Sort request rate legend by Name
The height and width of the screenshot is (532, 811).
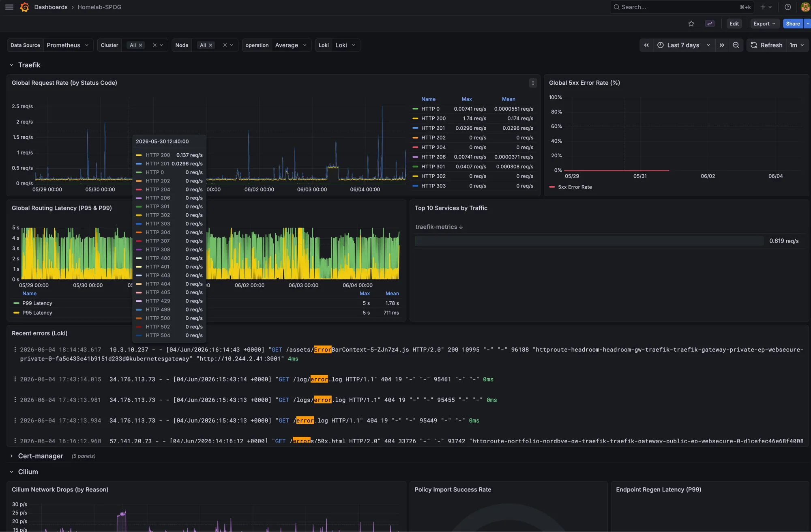pos(428,99)
